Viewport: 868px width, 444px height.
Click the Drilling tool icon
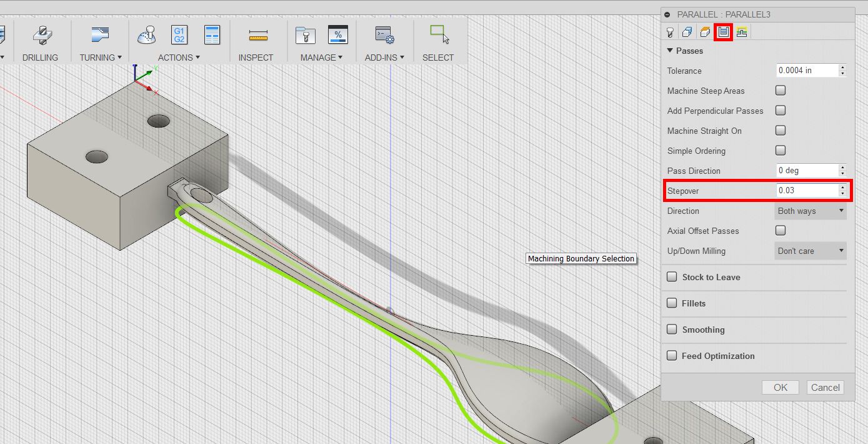40,35
